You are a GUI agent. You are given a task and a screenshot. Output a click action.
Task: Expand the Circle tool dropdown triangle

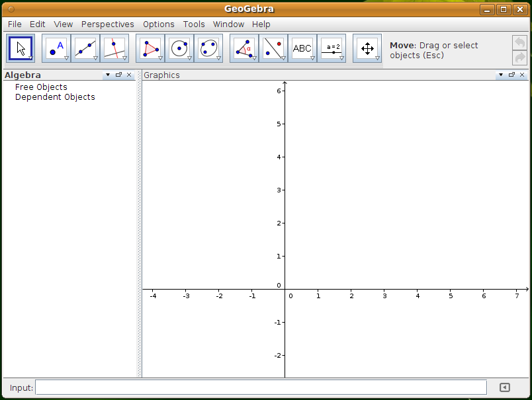[190, 58]
